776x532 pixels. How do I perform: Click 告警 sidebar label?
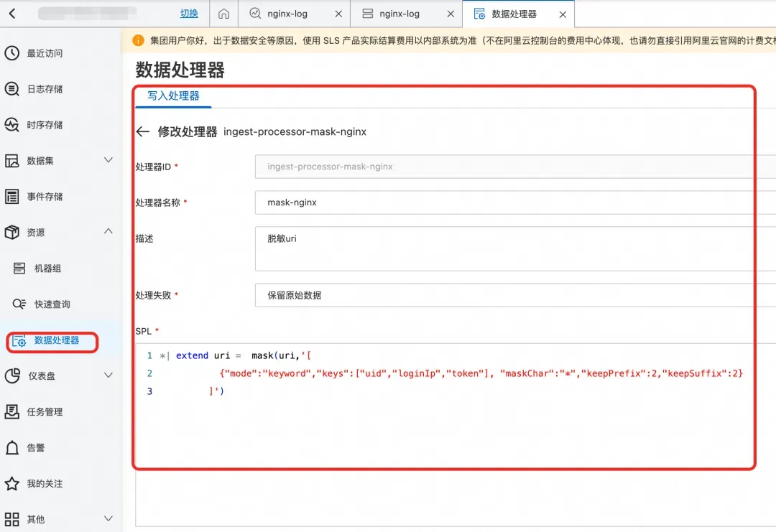(36, 448)
